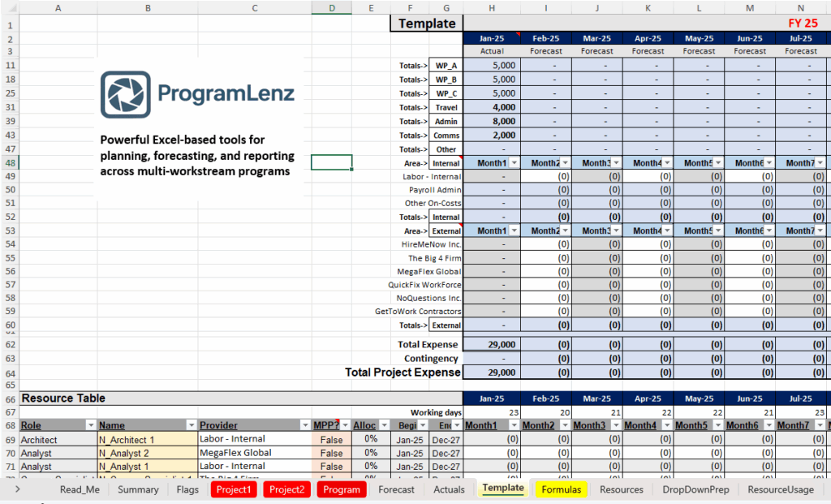Switch to the Summary sheet tab
The height and width of the screenshot is (504, 831).
[138, 489]
